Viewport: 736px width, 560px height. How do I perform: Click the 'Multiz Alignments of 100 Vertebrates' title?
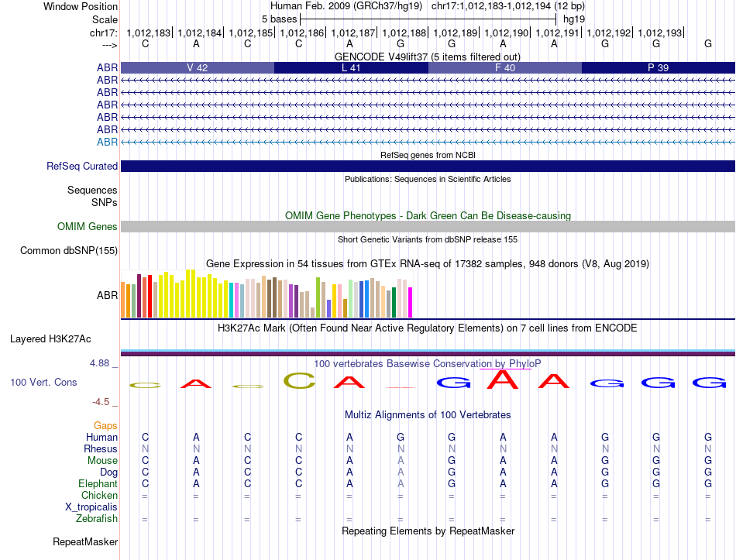tap(428, 414)
